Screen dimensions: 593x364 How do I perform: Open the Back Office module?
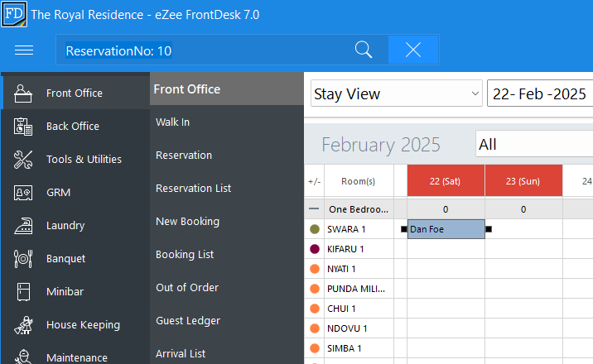73,127
